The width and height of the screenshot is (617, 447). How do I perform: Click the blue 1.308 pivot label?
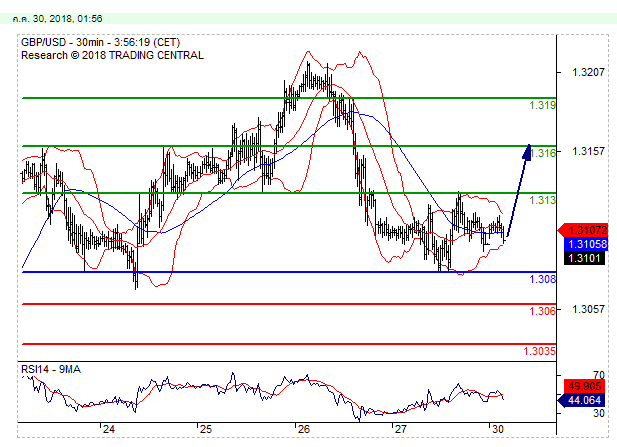tap(542, 279)
